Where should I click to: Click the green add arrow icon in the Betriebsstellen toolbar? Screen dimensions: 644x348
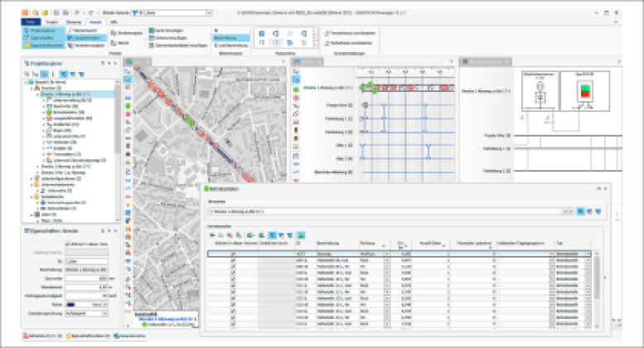[212, 235]
